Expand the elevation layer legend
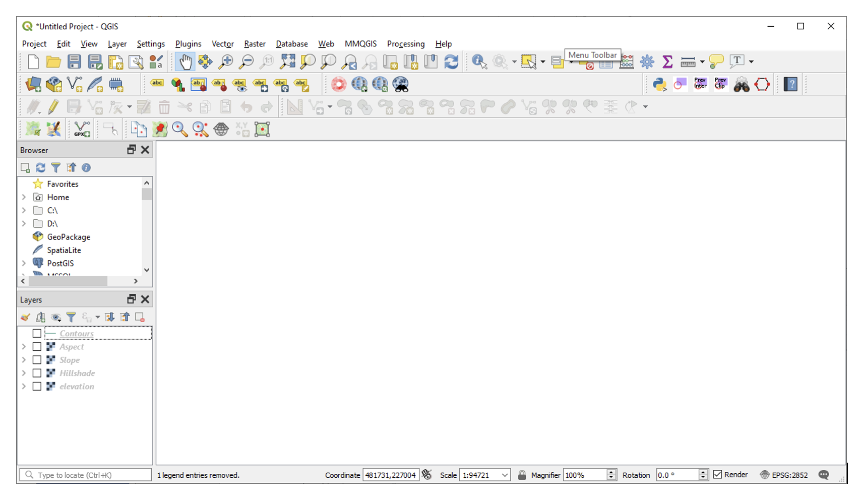861x504 pixels. (x=24, y=387)
